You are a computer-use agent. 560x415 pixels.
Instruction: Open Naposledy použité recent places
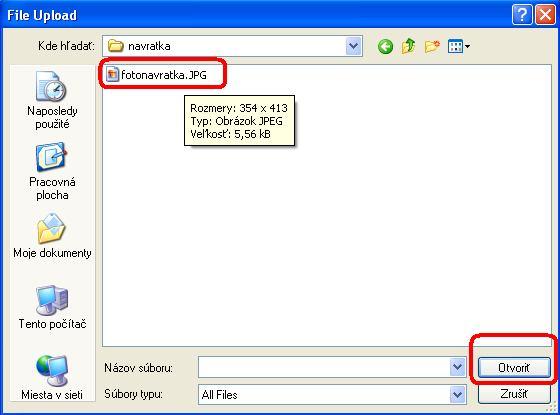[x=52, y=100]
